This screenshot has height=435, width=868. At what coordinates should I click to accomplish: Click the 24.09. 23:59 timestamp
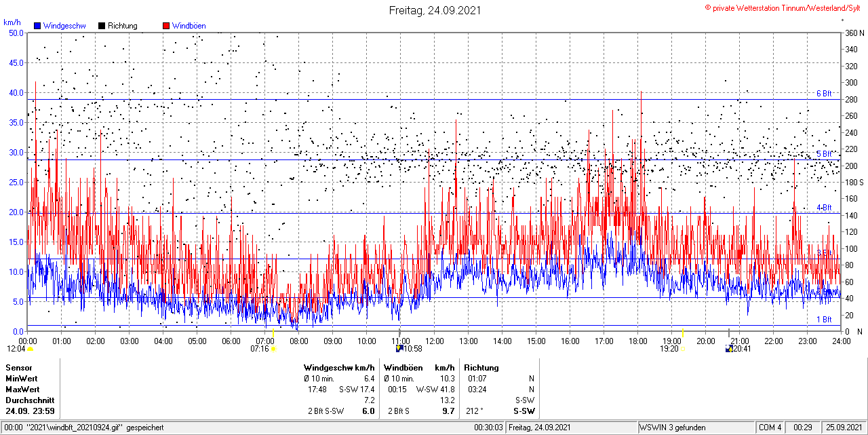point(30,411)
